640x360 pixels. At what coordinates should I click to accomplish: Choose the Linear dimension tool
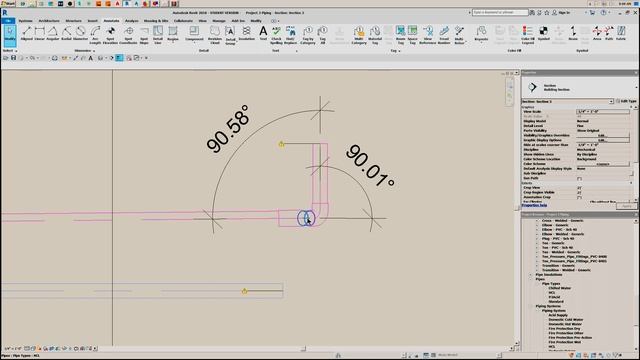click(40, 33)
